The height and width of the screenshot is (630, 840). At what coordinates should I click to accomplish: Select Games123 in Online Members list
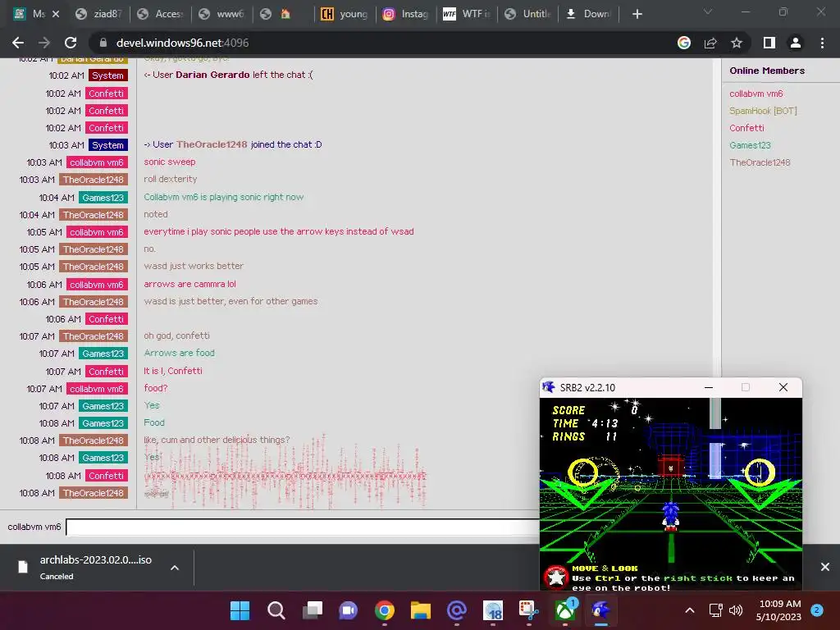coord(750,145)
